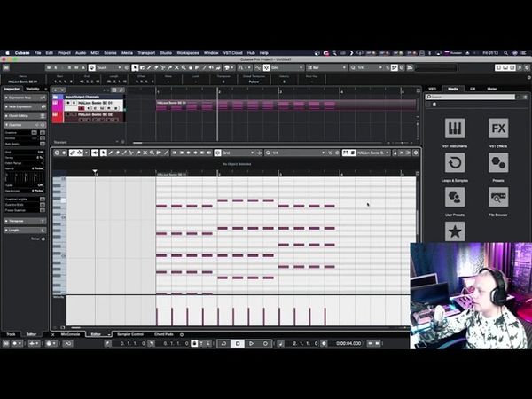The height and width of the screenshot is (399, 532).
Task: Open the Workspaces menu
Action: tap(188, 53)
